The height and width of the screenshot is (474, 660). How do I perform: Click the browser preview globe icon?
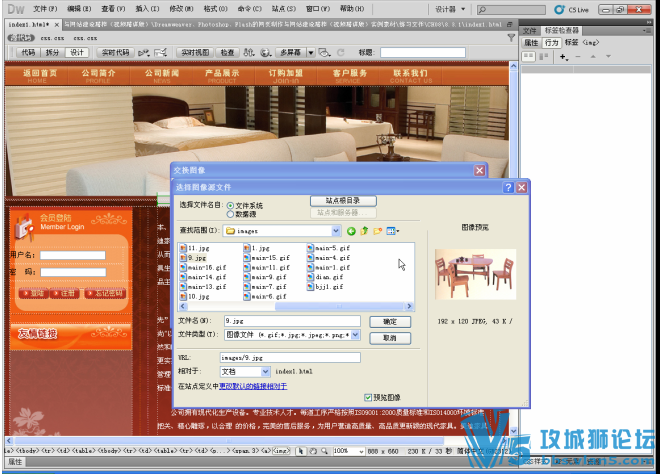[x=265, y=53]
